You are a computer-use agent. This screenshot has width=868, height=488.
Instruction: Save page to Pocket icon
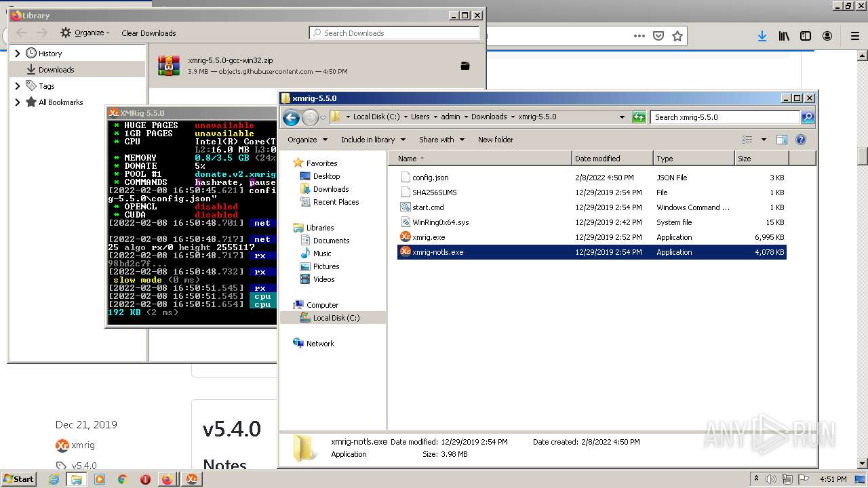coord(658,36)
